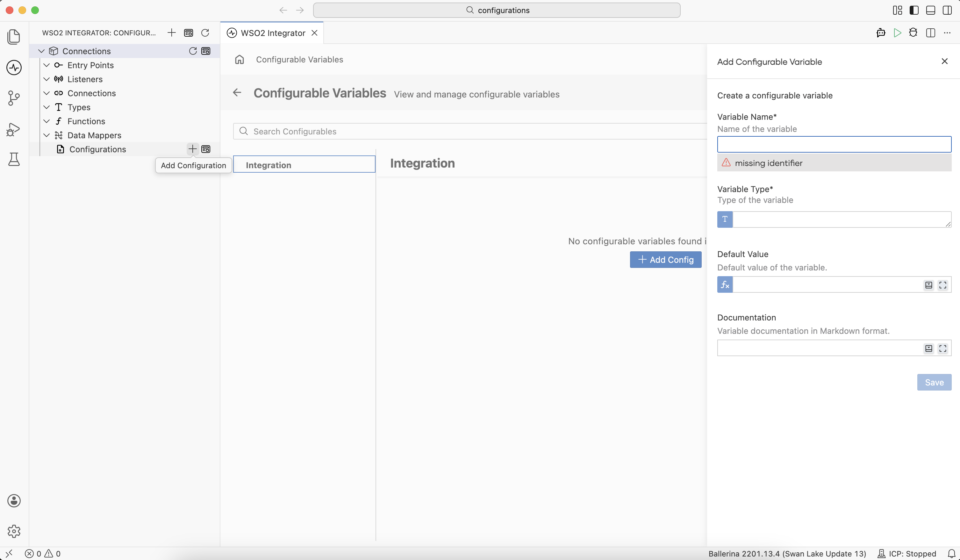Expand the Data Mappers tree node
960x560 pixels.
(x=47, y=135)
